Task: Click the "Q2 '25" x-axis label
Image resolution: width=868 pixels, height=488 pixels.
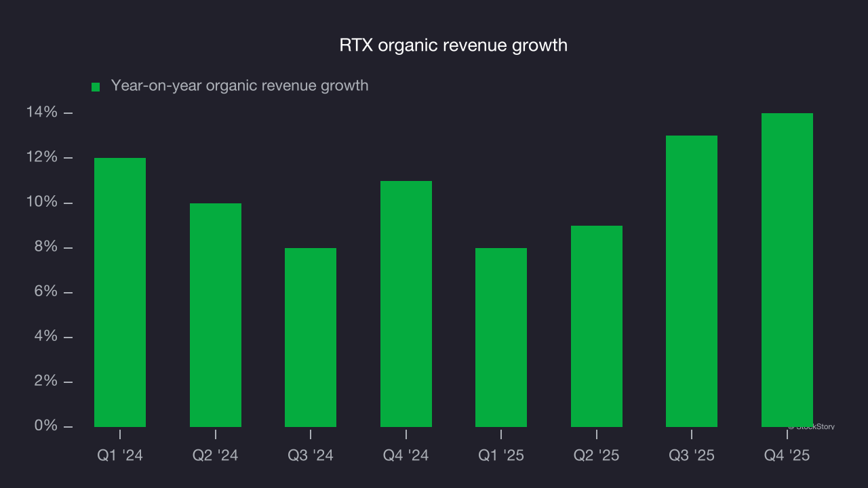Action: (597, 455)
